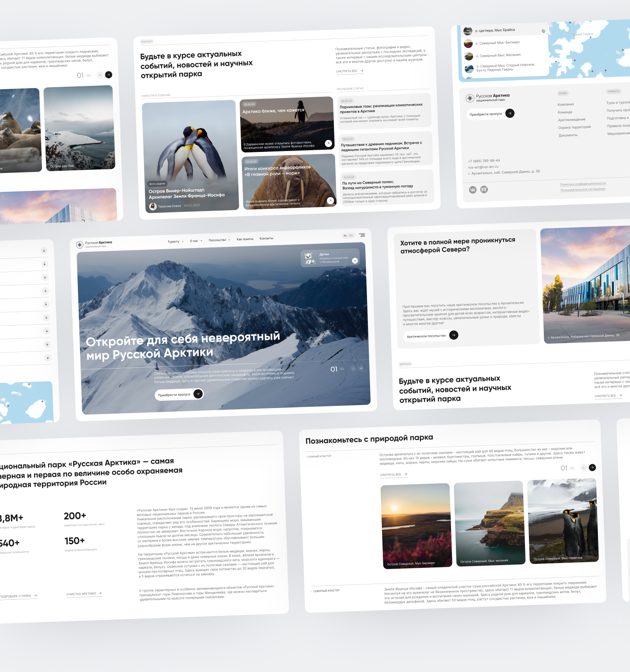Select the RU language option
This screenshot has width=630, height=672.
point(345,236)
